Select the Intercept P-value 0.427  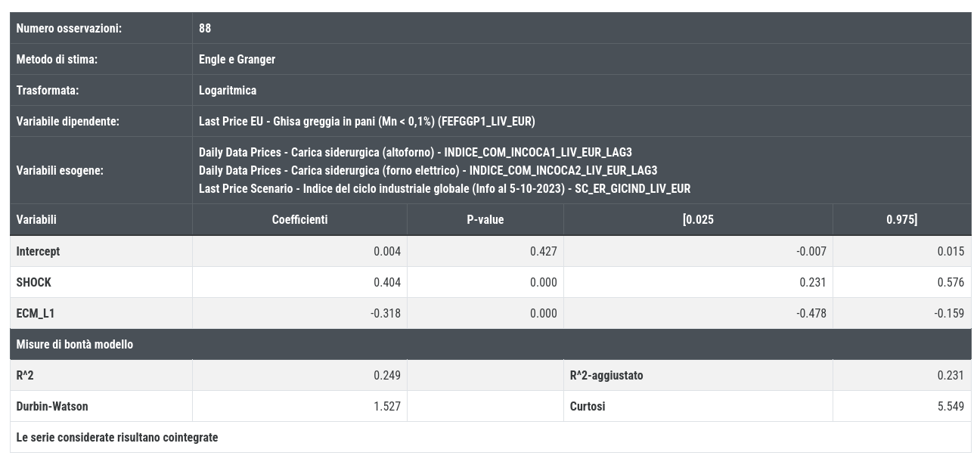tap(544, 252)
